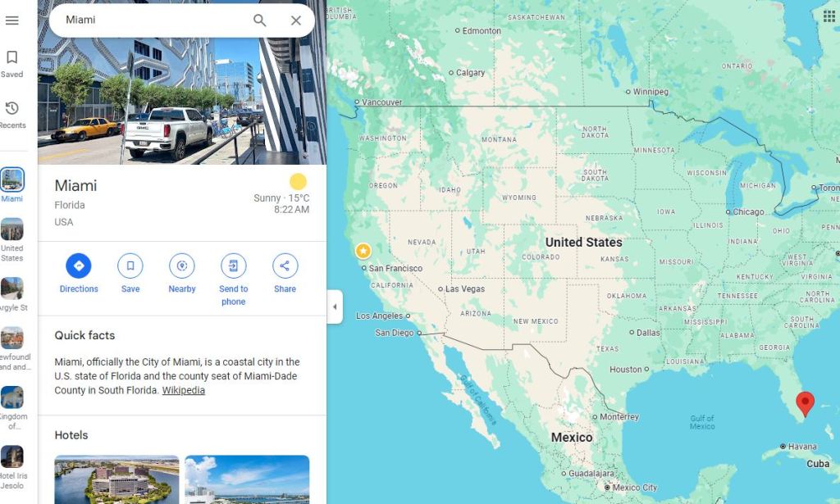Save Miami to a list

[x=130, y=274]
